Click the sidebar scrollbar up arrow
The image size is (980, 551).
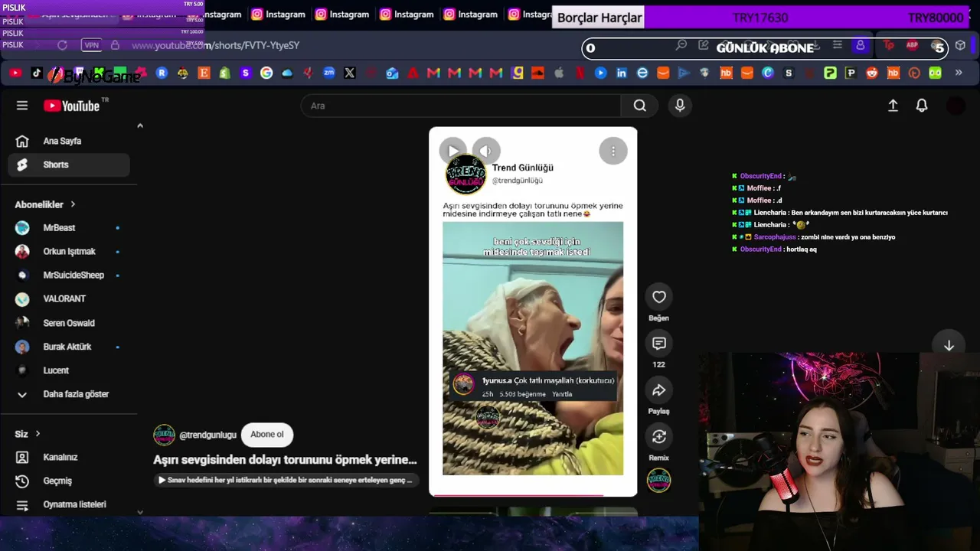(140, 126)
